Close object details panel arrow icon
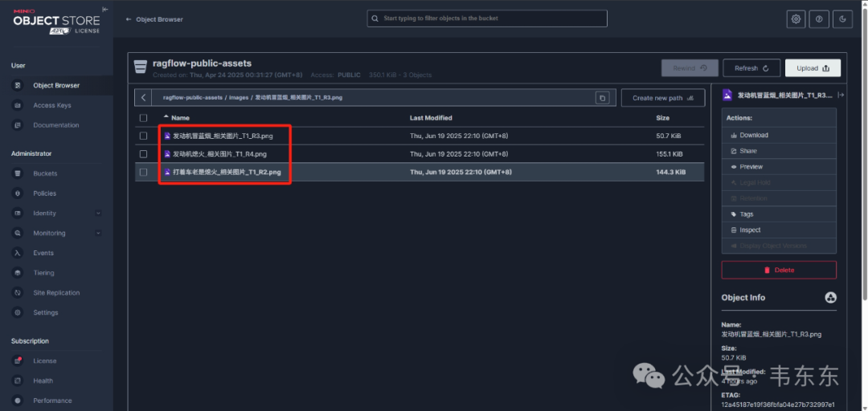 pyautogui.click(x=841, y=96)
